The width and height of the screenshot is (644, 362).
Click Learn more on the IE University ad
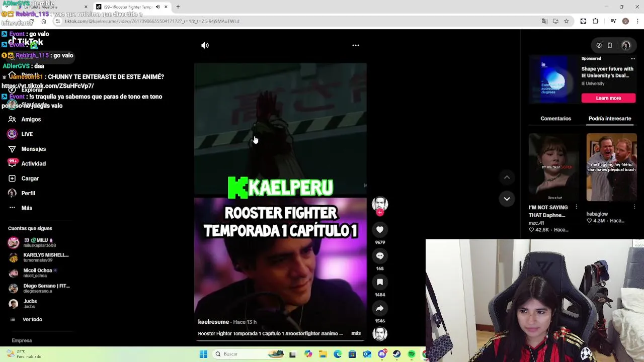608,98
